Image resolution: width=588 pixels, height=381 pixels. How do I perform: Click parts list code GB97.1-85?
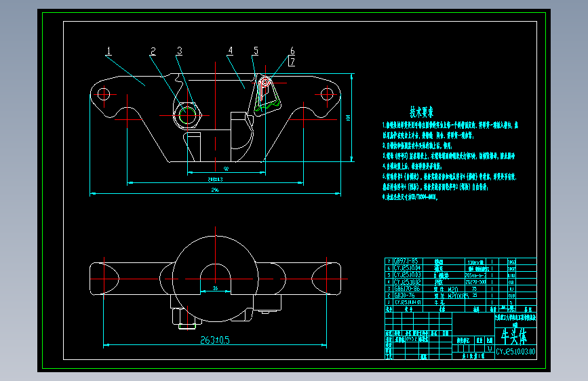pos(406,261)
